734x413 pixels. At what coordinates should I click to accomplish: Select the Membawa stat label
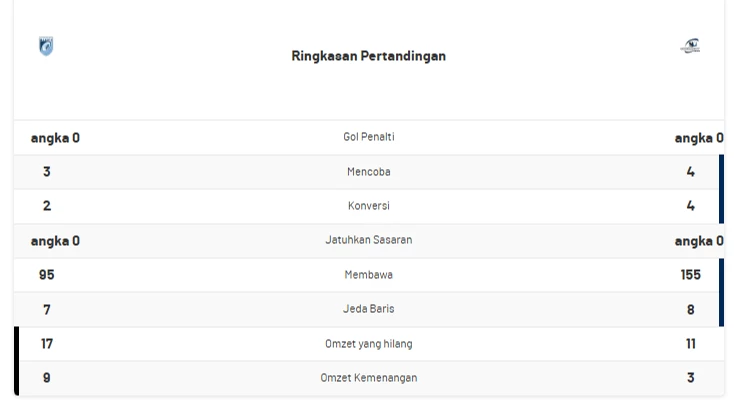368,275
